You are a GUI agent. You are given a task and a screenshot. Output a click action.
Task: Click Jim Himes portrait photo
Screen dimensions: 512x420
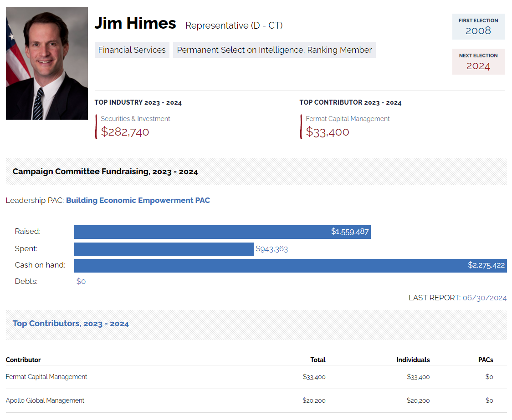click(x=47, y=63)
